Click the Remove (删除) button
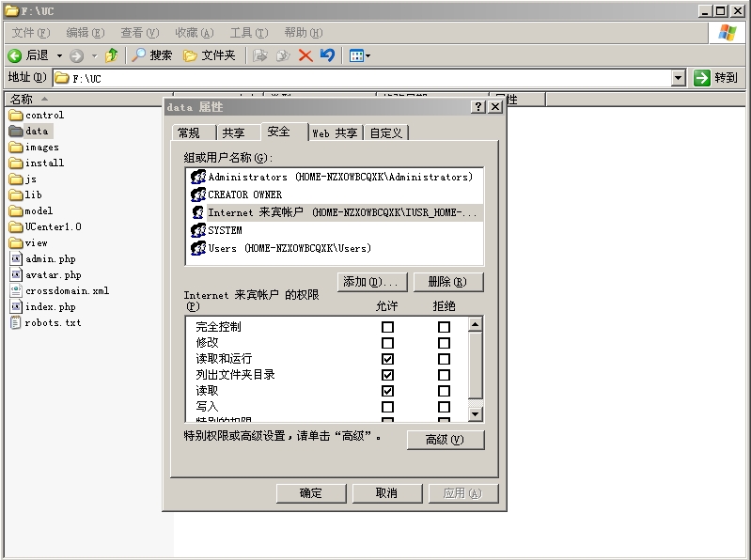 coord(447,282)
